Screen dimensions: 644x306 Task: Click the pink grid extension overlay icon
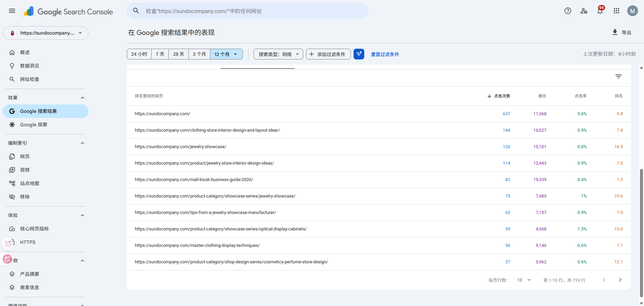click(8, 243)
